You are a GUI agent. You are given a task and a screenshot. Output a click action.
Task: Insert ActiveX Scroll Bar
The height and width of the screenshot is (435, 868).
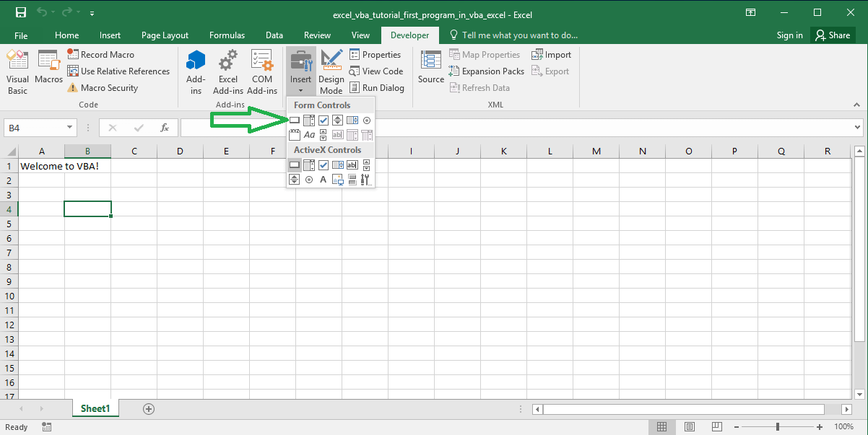pyautogui.click(x=367, y=165)
